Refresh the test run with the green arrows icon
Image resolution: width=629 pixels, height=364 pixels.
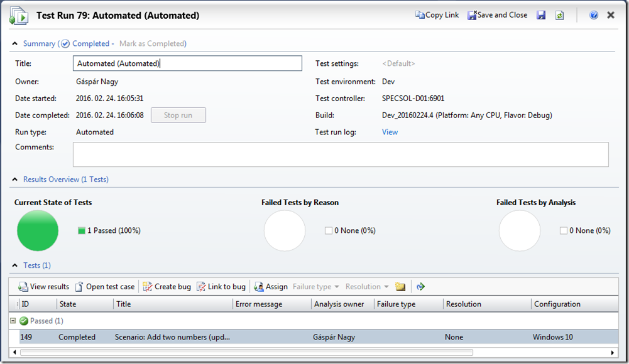560,15
